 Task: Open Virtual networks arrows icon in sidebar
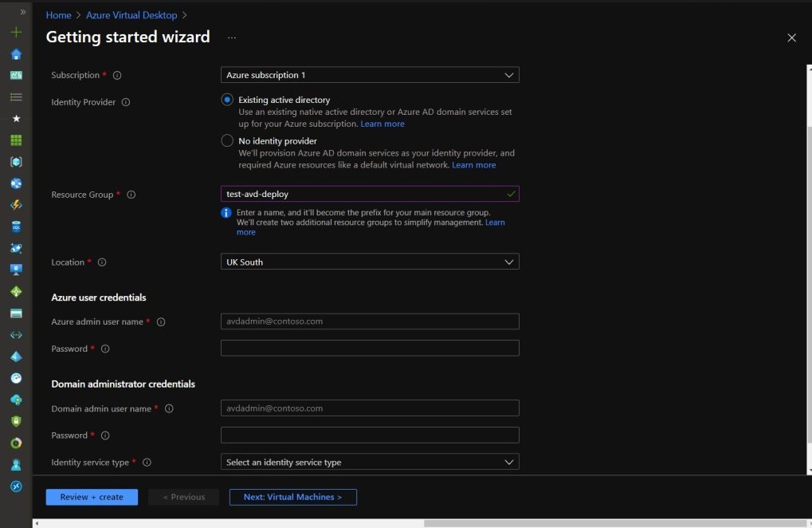click(16, 335)
